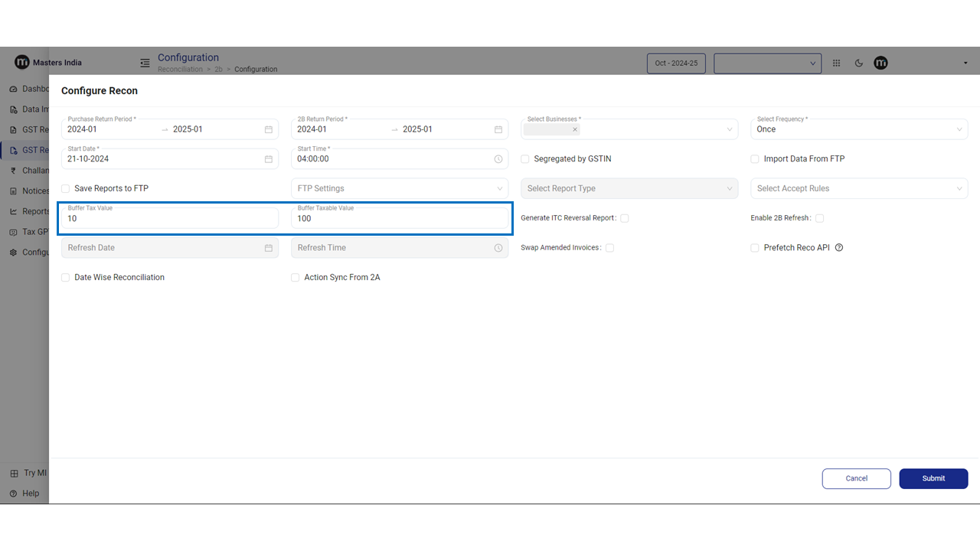Click the Cancel button
The image size is (980, 551).
[x=856, y=478]
